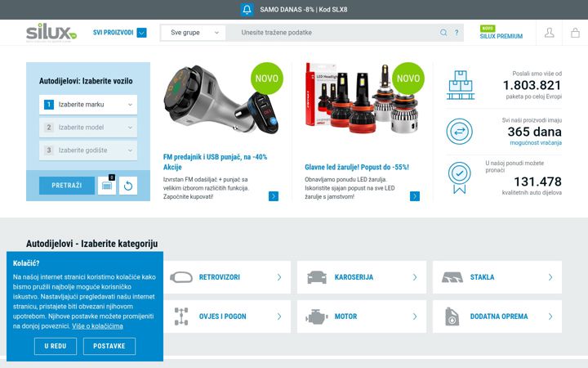
Task: Open the SVI PROIZVODI menu
Action: (114, 33)
